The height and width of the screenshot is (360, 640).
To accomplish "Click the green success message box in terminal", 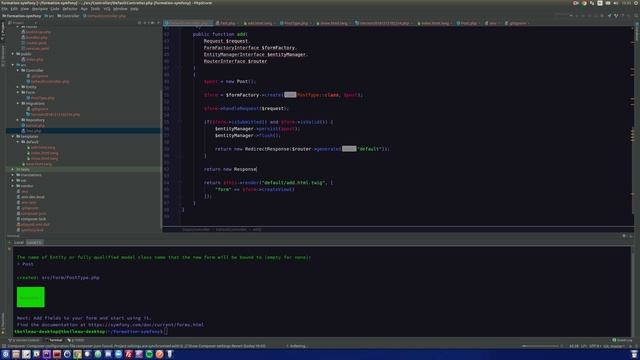I will (31, 297).
